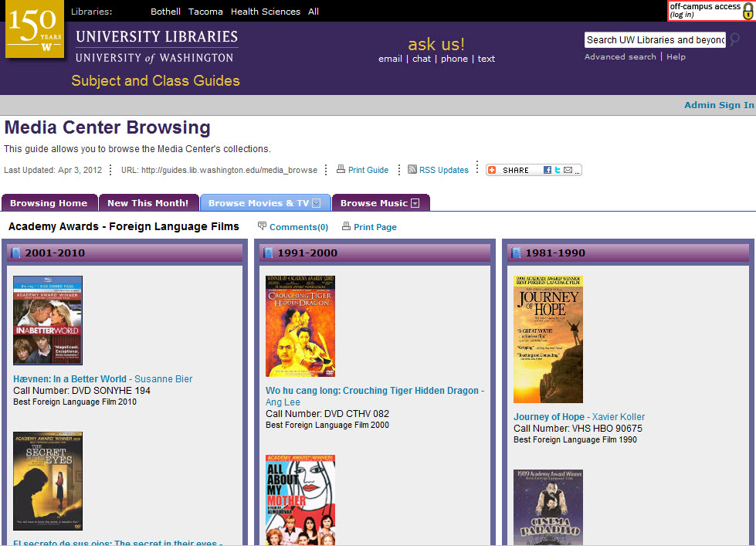Click the printer icon beside Print Page

(346, 226)
